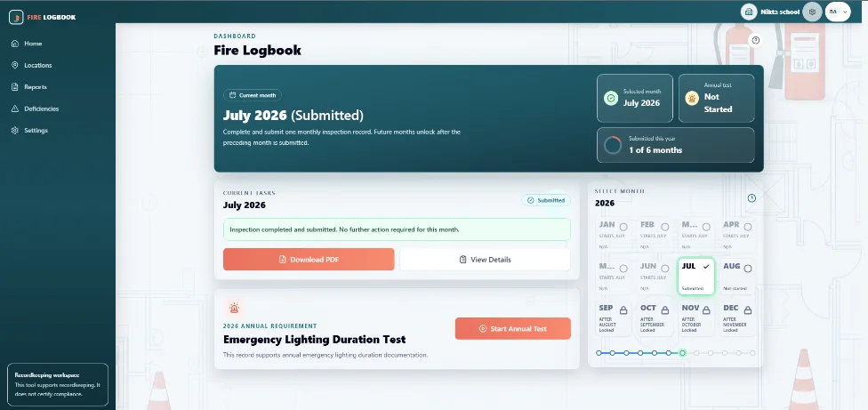Select the FEB radio circle

665,227
